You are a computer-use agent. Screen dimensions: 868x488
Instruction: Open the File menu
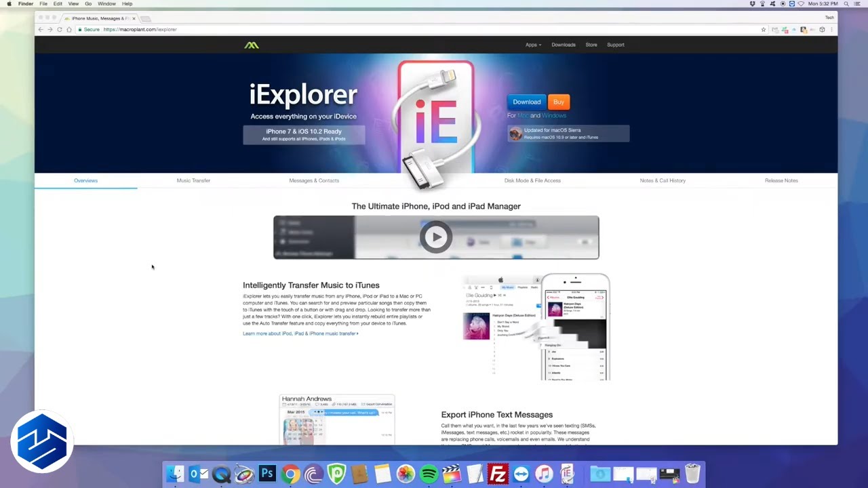pyautogui.click(x=43, y=3)
